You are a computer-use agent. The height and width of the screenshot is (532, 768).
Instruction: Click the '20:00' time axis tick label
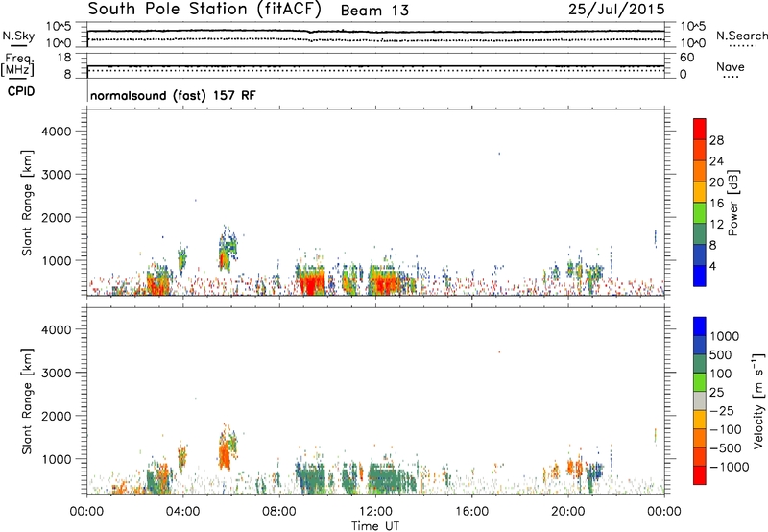coord(567,512)
